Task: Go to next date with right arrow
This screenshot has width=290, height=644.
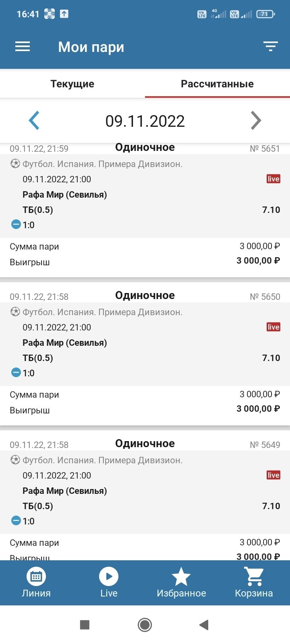Action: pyautogui.click(x=256, y=120)
